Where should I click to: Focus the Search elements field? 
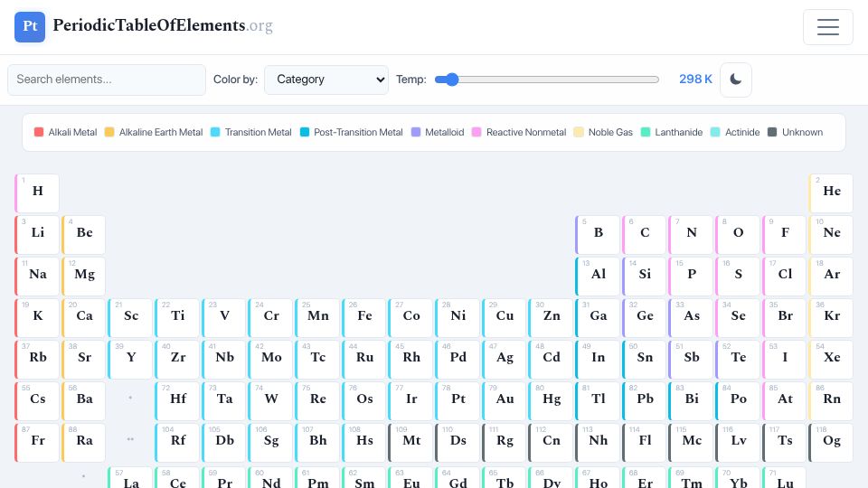click(107, 80)
